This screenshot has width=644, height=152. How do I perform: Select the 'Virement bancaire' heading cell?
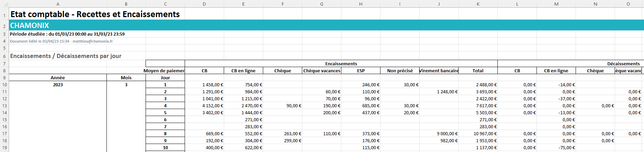[x=439, y=71]
